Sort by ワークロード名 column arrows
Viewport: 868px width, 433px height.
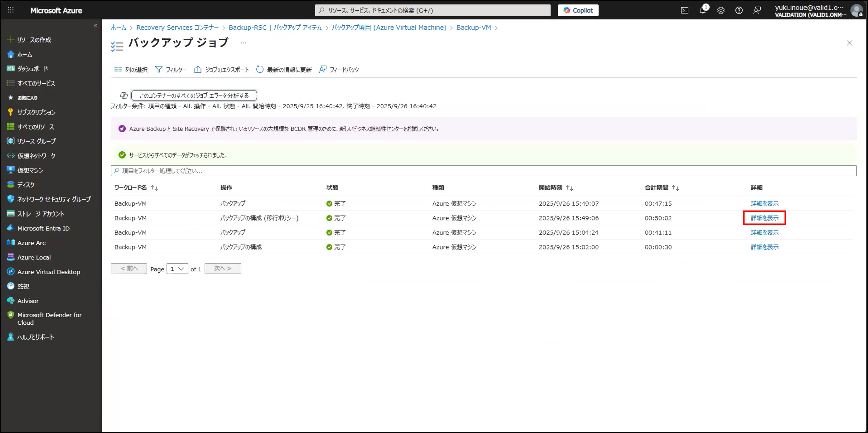pos(154,188)
